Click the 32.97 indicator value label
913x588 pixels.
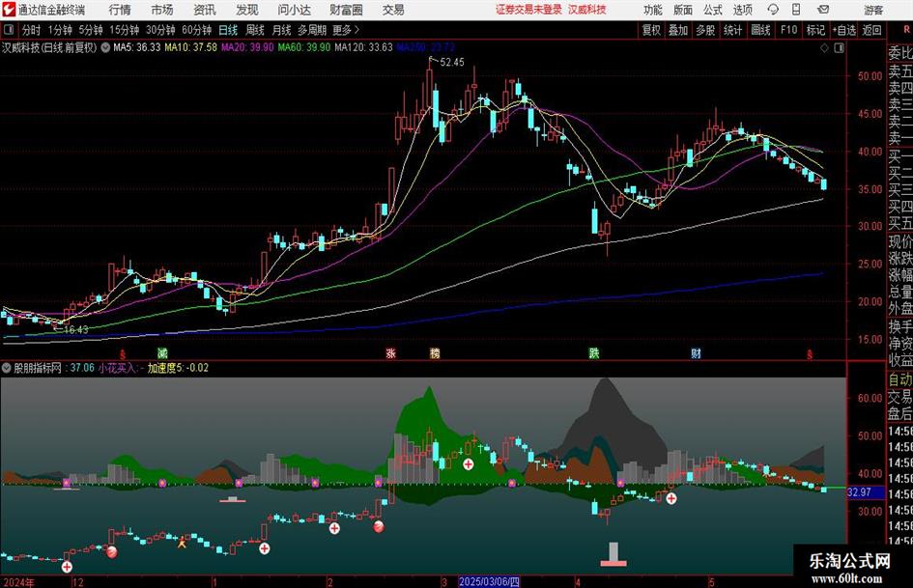[859, 492]
